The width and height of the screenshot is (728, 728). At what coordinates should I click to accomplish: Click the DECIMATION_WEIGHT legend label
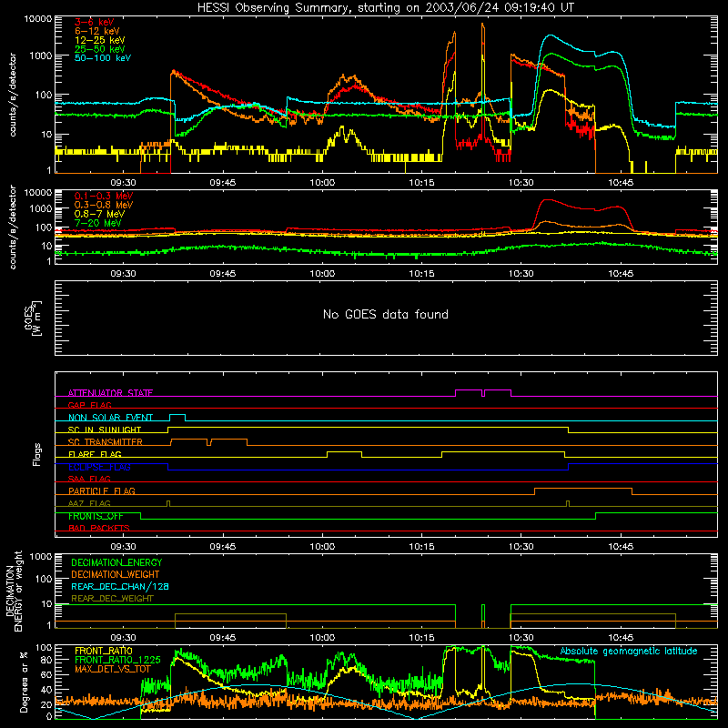pyautogui.click(x=116, y=575)
